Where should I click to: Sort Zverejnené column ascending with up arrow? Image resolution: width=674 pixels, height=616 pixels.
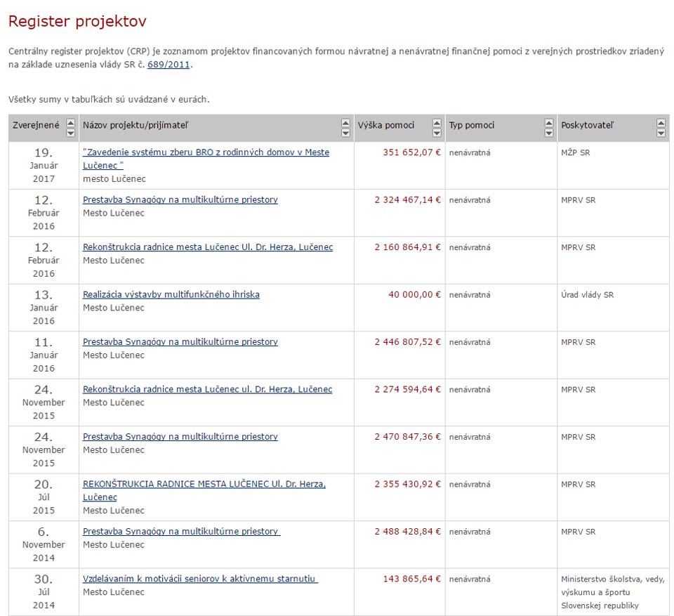[x=70, y=123]
